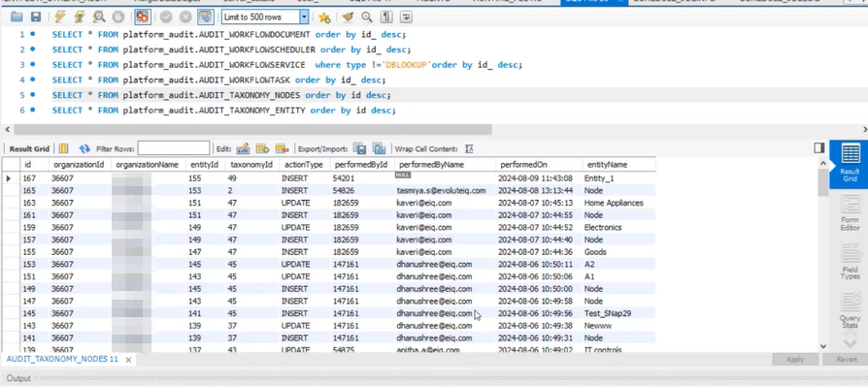Screen dimensions: 868x387
Task: Open SQL script file folder icon
Action: [x=17, y=17]
